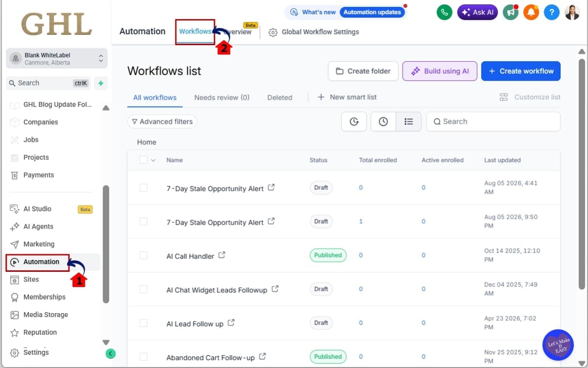
Task: Click the plain clock view icon
Action: coord(383,122)
